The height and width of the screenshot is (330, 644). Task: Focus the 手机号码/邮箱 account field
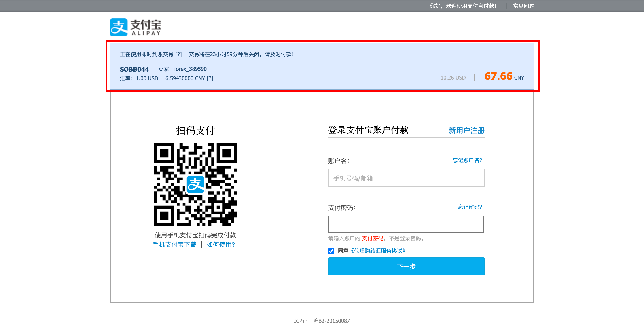click(406, 178)
